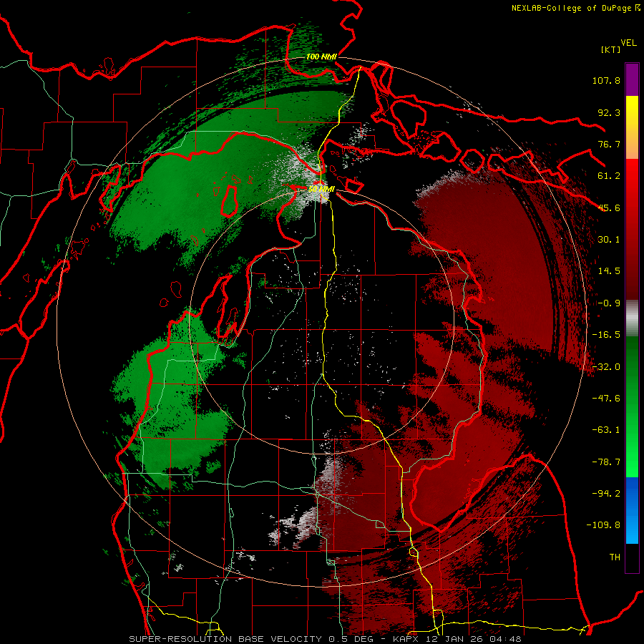Click the [KT] units label
Image resolution: width=644 pixels, height=644 pixels.
click(610, 49)
